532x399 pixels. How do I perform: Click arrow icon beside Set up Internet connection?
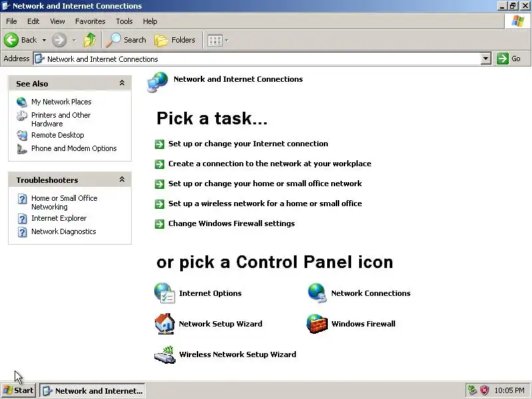coord(160,144)
